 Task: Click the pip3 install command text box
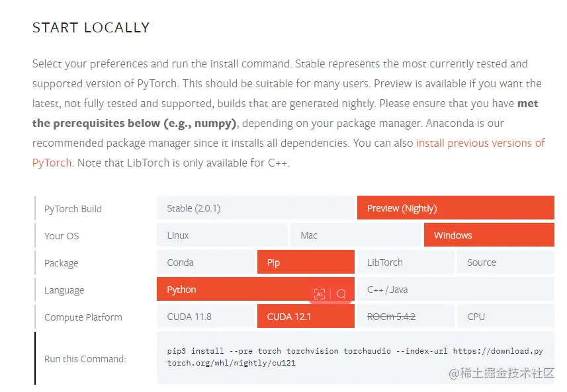click(355, 358)
